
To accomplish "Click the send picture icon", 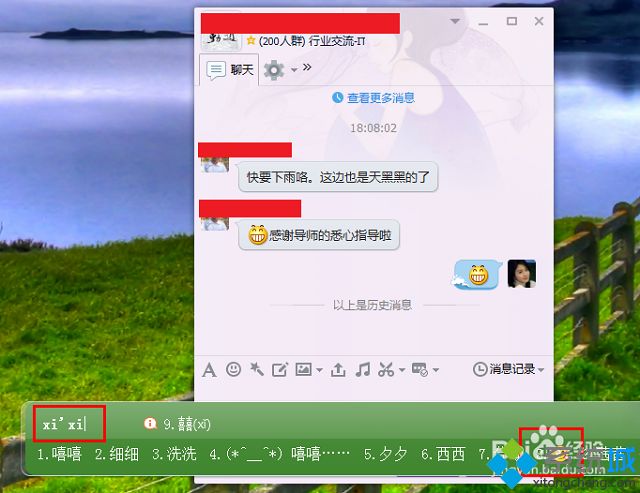I will (x=304, y=369).
